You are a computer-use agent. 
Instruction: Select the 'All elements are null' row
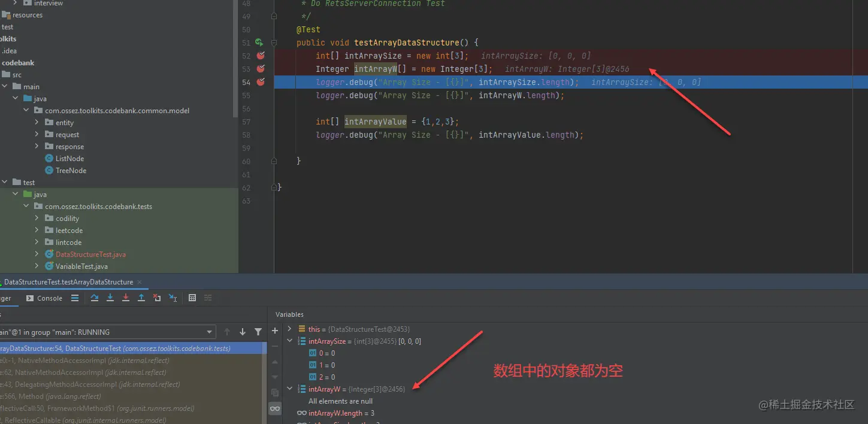click(x=340, y=401)
